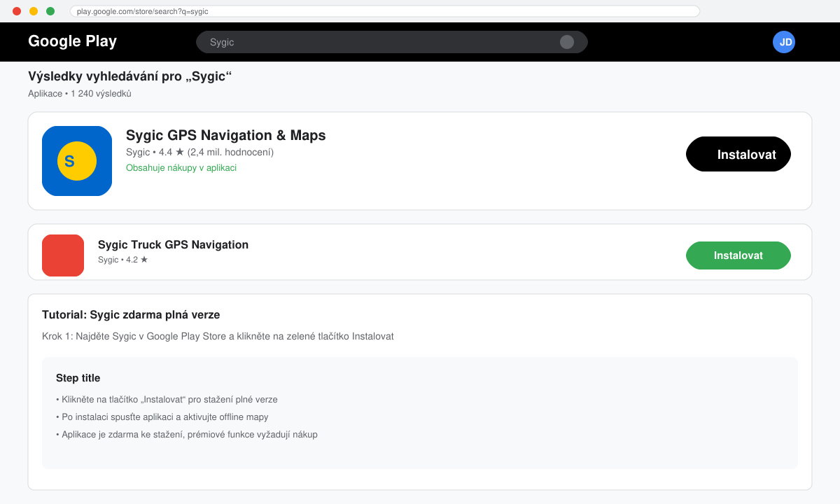This screenshot has height=504, width=840.
Task: Click the 'Obsahuje nákupy v aplikaci' text
Action: pos(181,168)
